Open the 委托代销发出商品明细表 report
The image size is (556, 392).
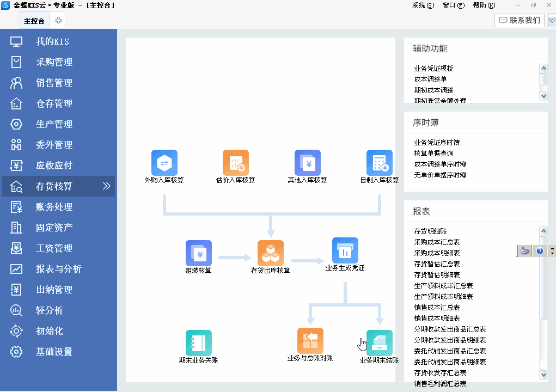450,362
